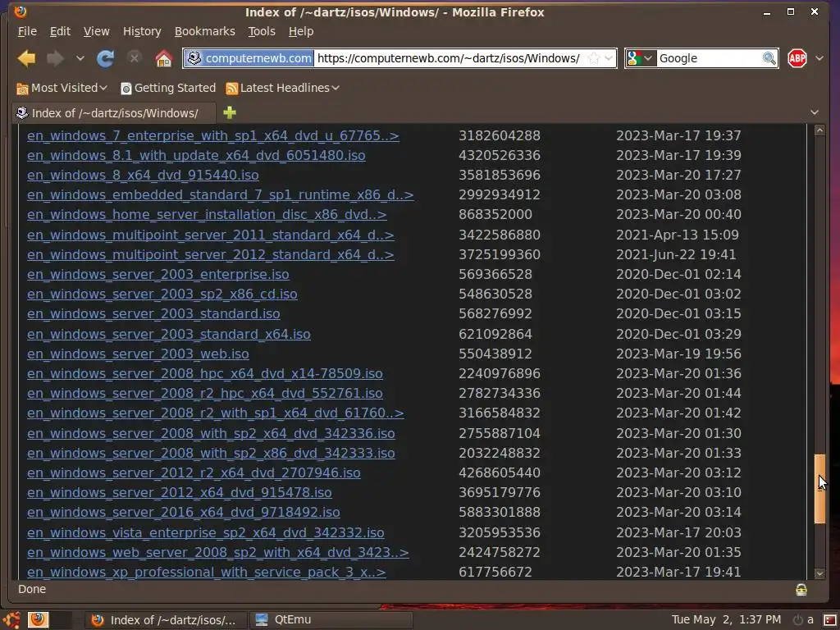Click the page scrollbar down arrow
The height and width of the screenshot is (630, 840).
819,573
